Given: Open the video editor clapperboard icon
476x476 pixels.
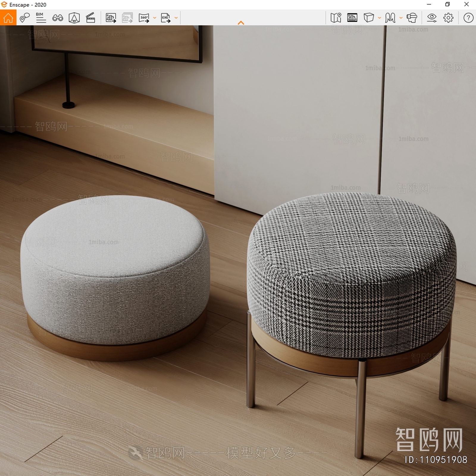Looking at the screenshot, I should (90, 18).
